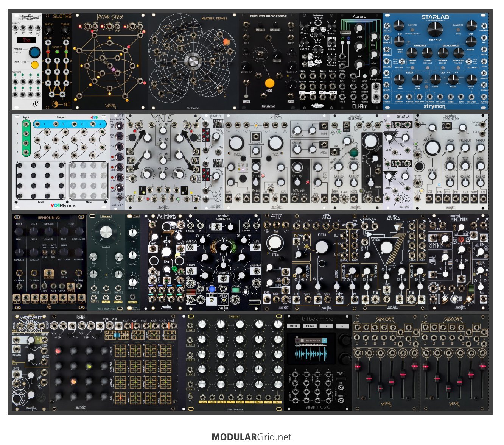The image size is (504, 445).
Task: Click the large Feedback knob on Miasma
Action: pos(106,233)
